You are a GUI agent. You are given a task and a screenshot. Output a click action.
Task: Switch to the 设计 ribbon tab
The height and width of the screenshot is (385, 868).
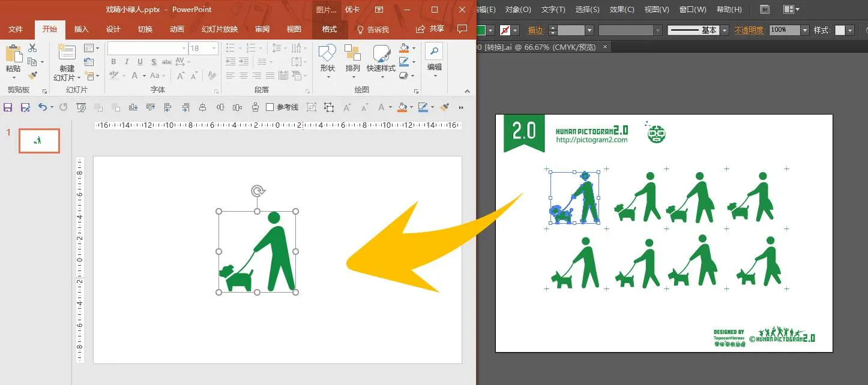tap(113, 29)
